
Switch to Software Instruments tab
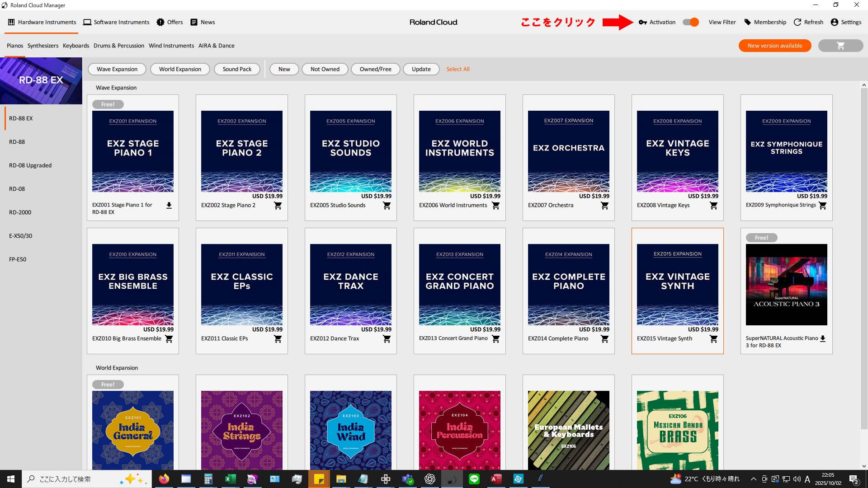(x=116, y=22)
